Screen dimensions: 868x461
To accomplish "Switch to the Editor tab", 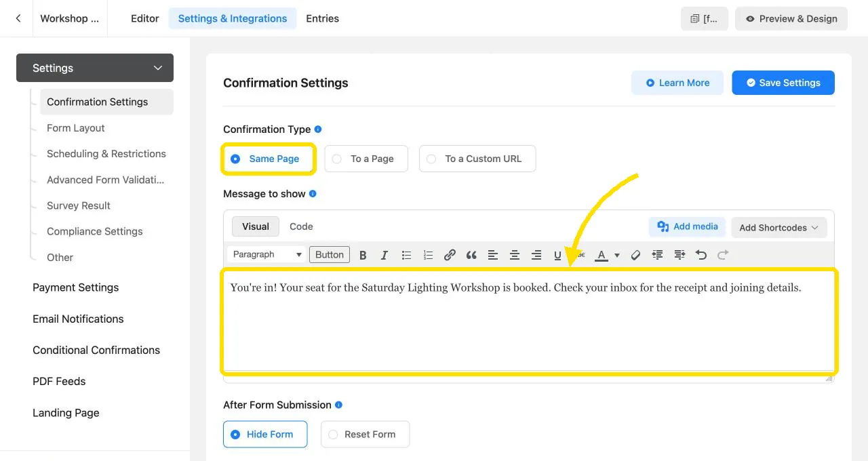I will 145,18.
